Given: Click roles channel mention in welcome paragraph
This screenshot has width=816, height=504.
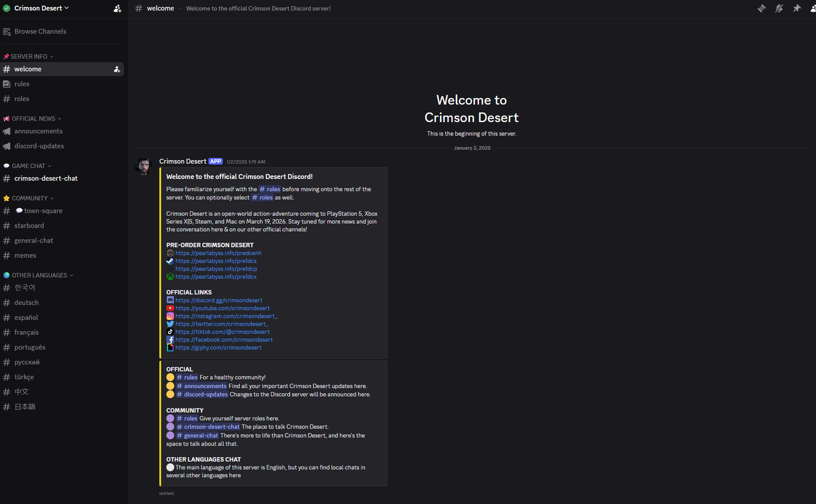Looking at the screenshot, I should point(262,198).
